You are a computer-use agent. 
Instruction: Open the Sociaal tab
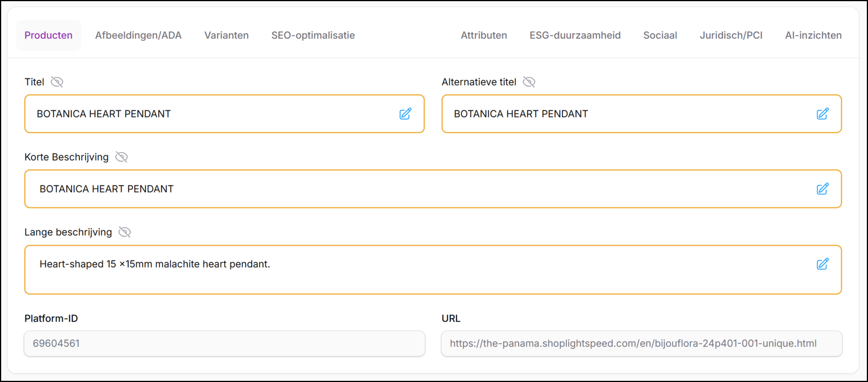[660, 35]
